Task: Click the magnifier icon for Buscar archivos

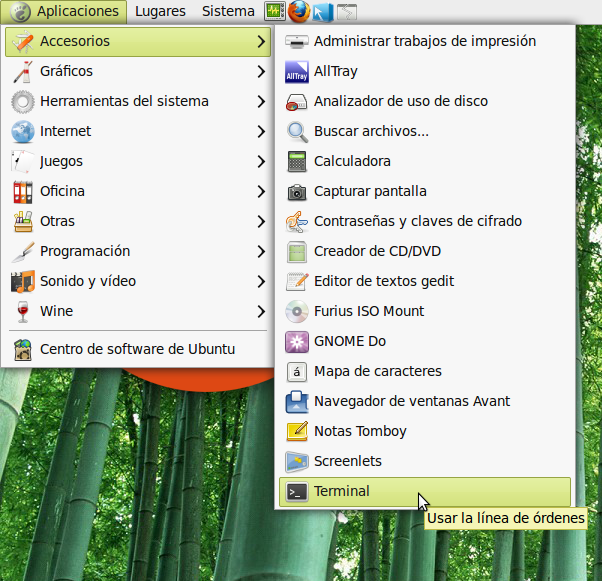Action: pos(297,132)
